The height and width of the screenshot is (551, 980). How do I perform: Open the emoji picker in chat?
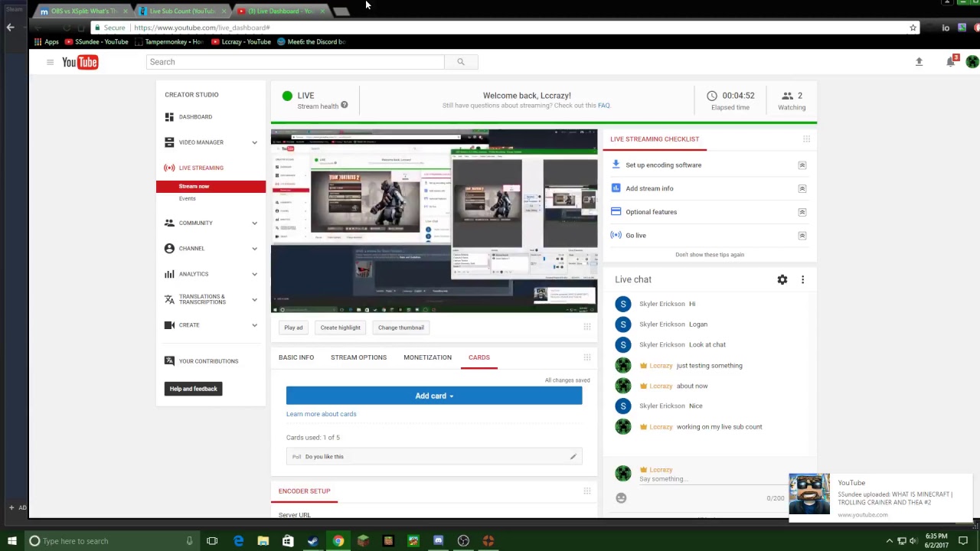[621, 498]
